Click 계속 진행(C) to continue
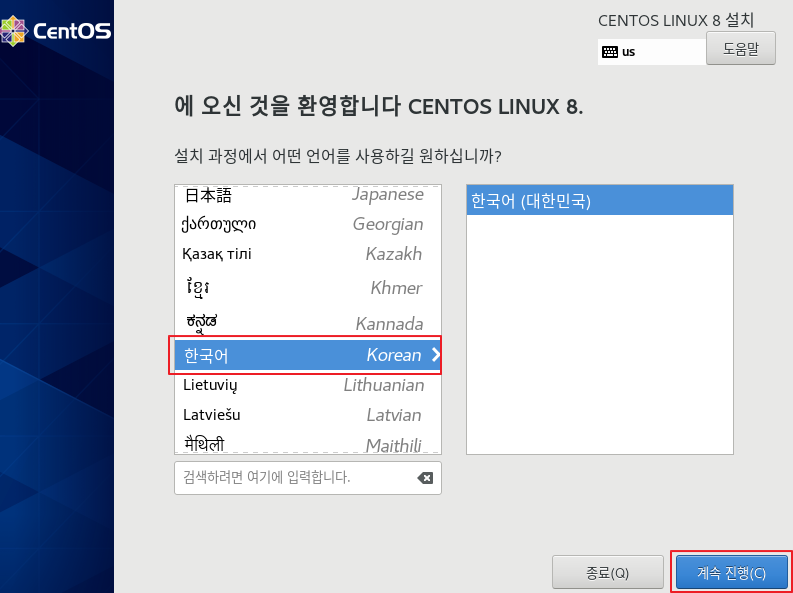This screenshot has width=793, height=593. coord(732,572)
